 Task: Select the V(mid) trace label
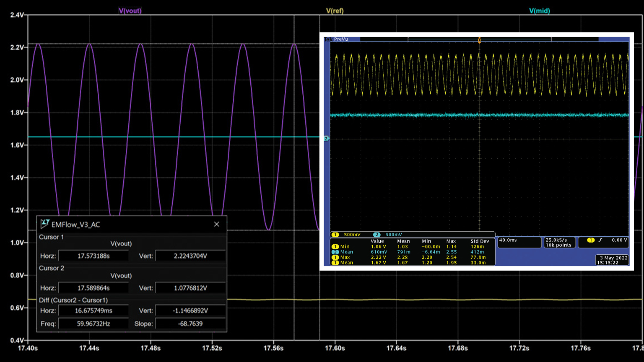tap(539, 11)
